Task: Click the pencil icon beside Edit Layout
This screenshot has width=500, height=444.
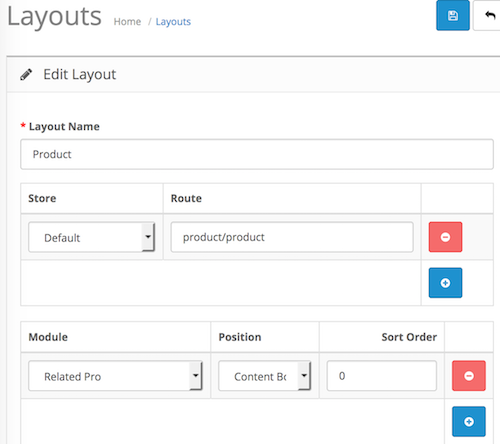Action: pos(26,74)
